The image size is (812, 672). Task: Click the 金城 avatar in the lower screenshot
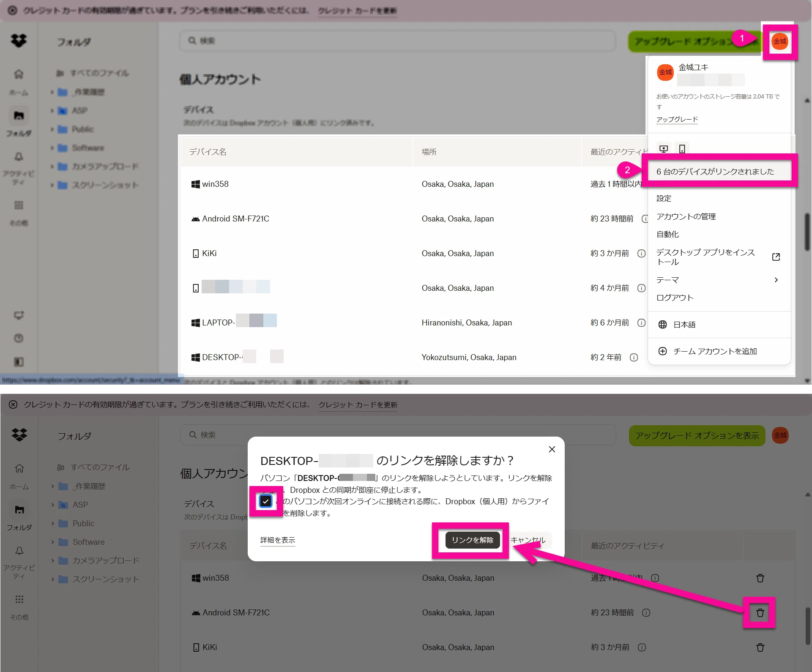pyautogui.click(x=780, y=435)
